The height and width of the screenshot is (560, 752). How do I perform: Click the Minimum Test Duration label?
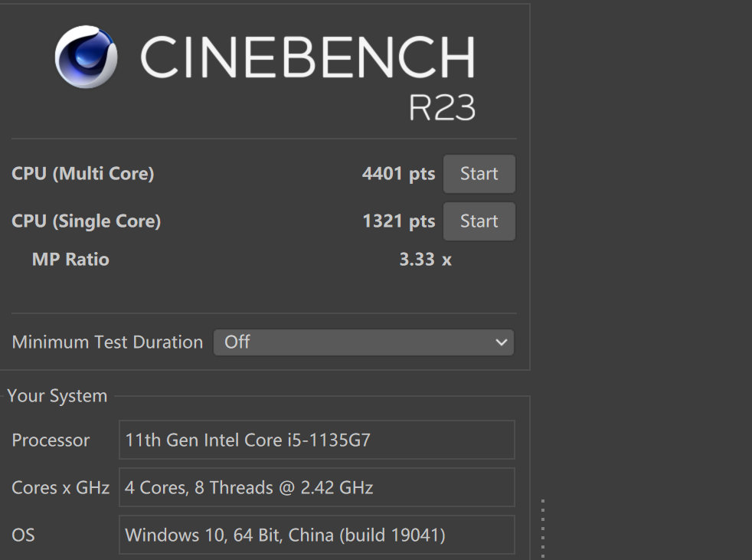coord(107,342)
